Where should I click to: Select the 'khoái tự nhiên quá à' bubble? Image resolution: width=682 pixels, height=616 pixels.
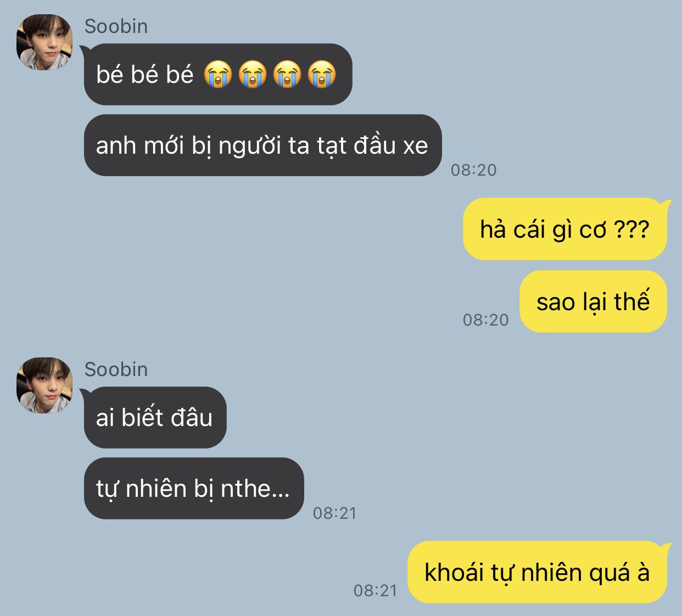point(537,572)
